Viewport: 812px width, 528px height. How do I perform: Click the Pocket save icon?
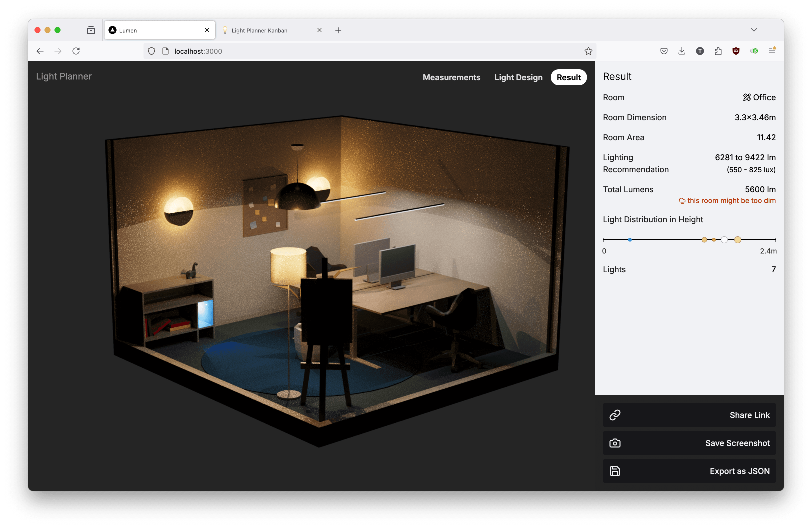(x=663, y=51)
